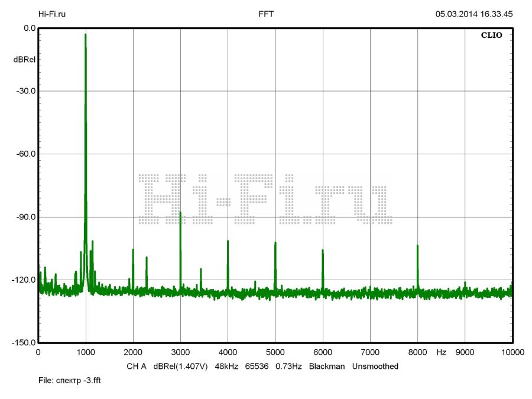Click the FFT heading above the chart
The image size is (532, 399).
266,14
